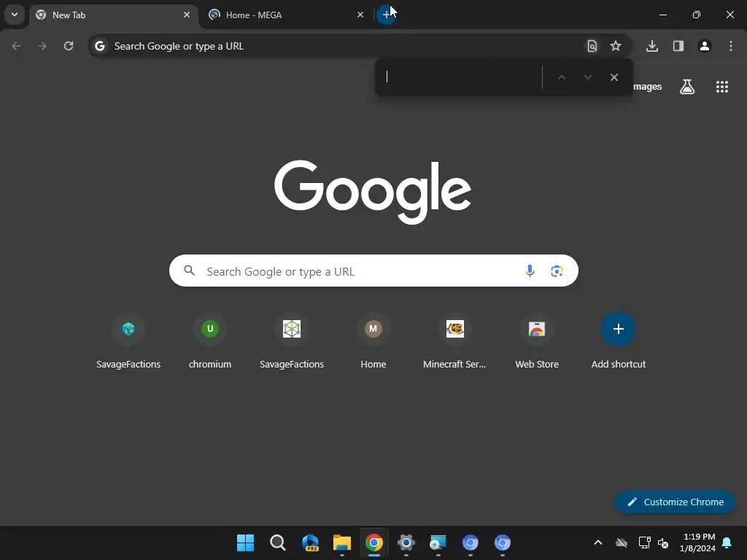Viewport: 747px width, 560px height.
Task: Open the Chrome three-dot menu
Action: click(731, 46)
